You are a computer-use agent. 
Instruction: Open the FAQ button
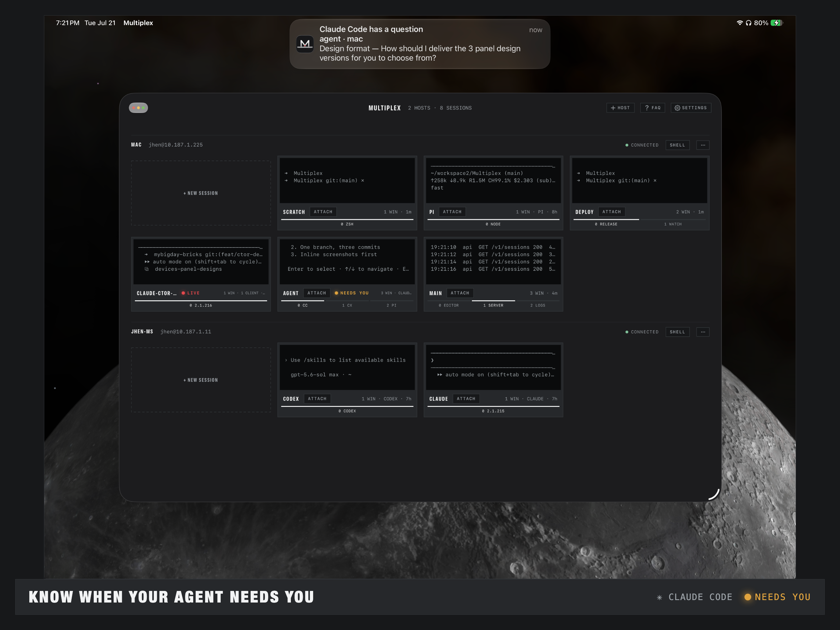tap(652, 108)
